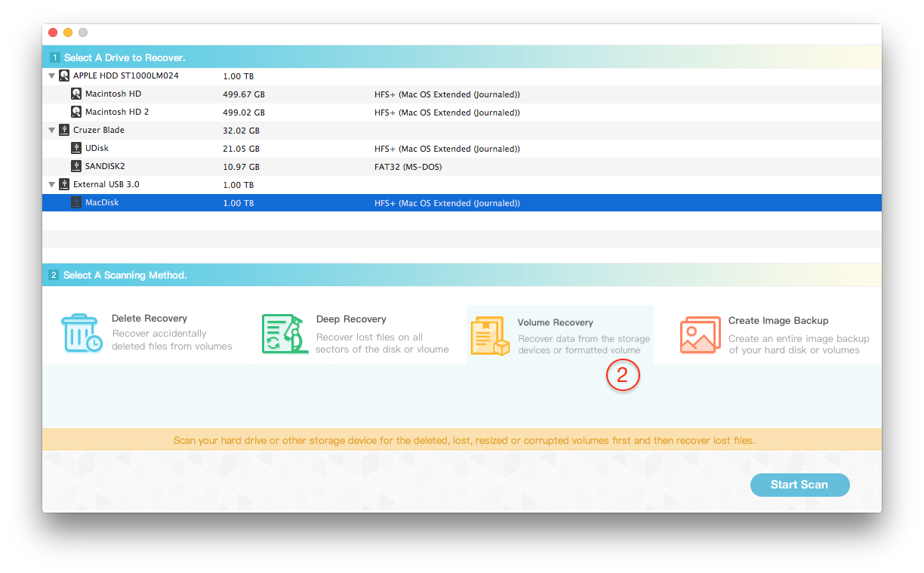This screenshot has width=924, height=573.
Task: Select the MacDisk volume name
Action: click(102, 202)
